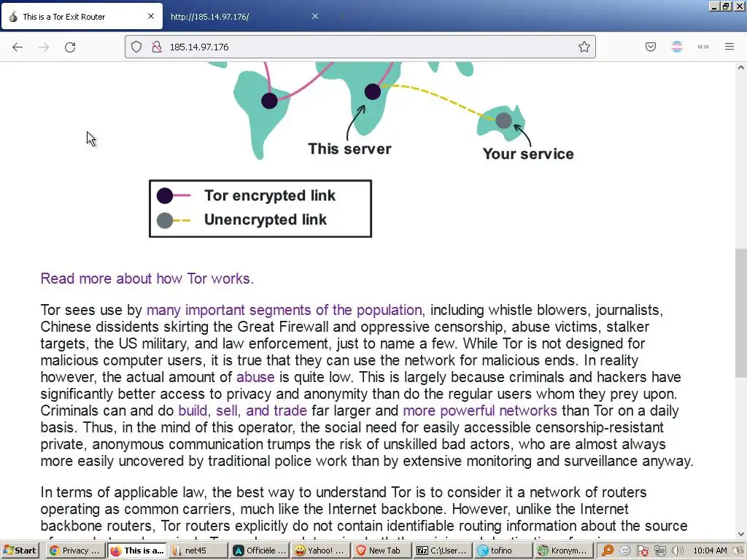Click the 'Your service' label in the diagram
The image size is (747, 560).
point(528,154)
